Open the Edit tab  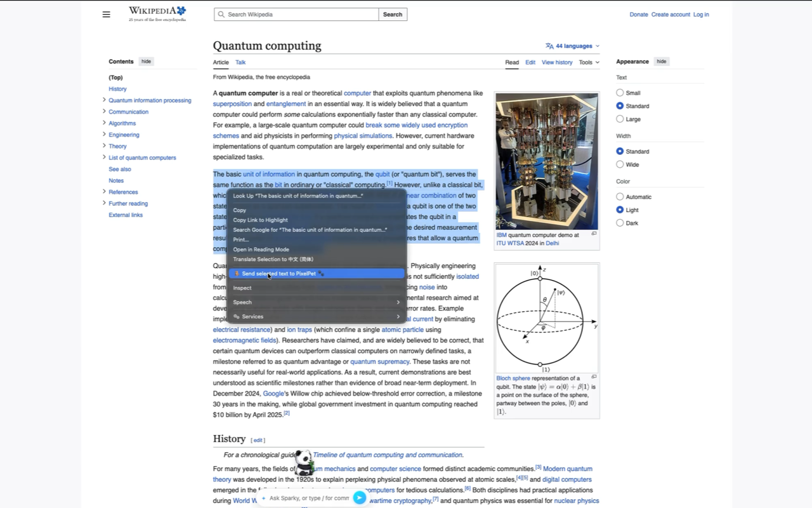530,62
